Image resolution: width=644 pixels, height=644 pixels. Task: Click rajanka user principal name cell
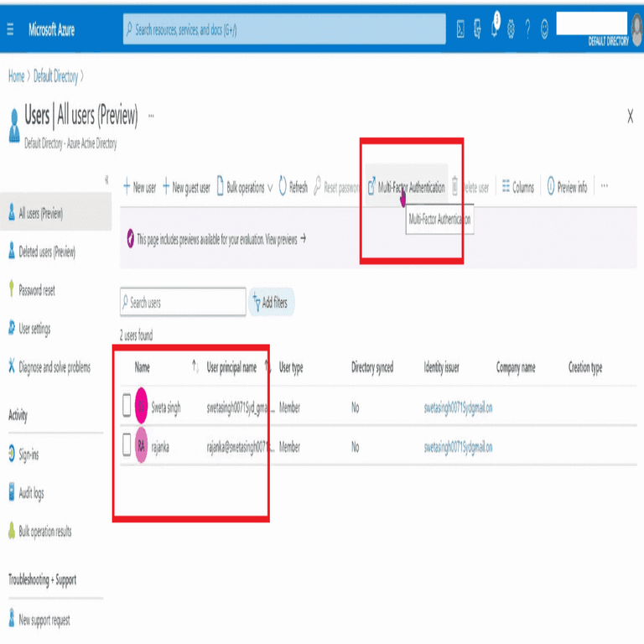point(241,447)
